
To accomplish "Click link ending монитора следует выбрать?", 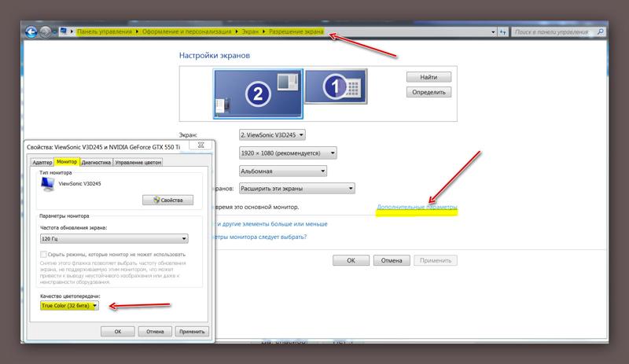I will 260,237.
